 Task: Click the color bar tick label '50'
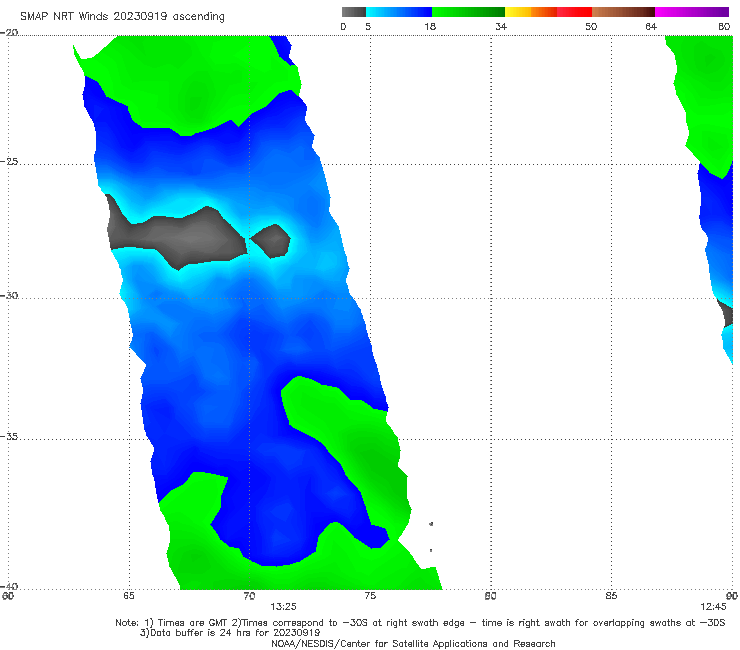[591, 26]
